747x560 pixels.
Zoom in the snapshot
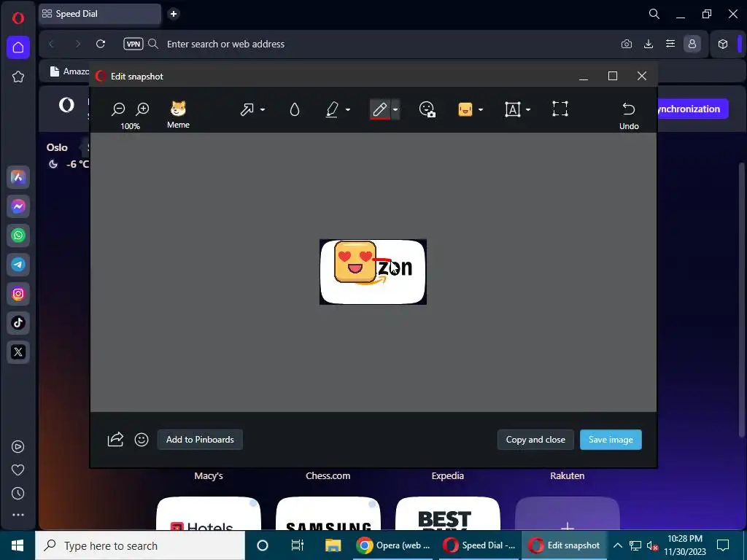pyautogui.click(x=142, y=109)
